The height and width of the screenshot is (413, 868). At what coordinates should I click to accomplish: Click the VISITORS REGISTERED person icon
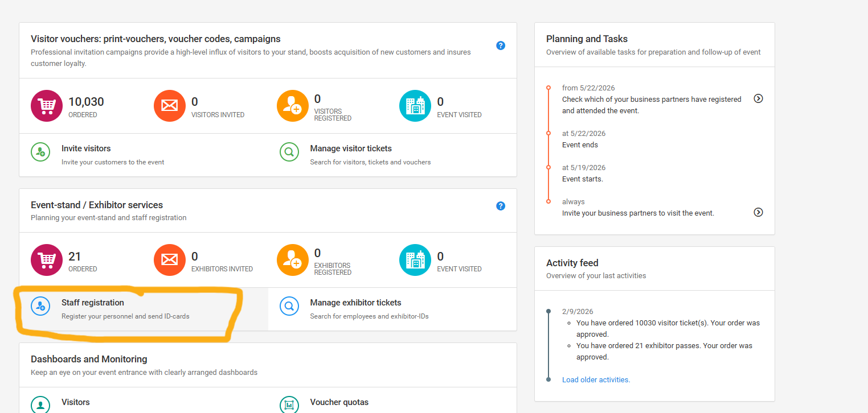coord(293,106)
